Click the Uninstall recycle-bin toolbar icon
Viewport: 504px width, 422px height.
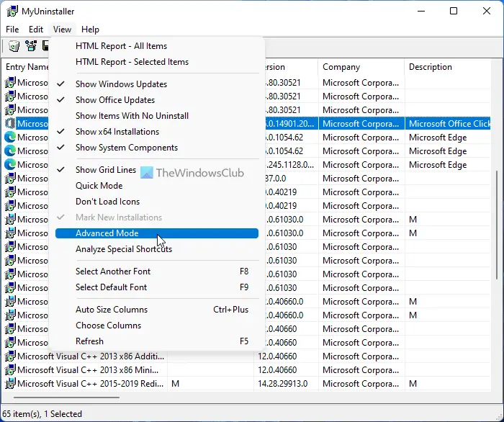click(14, 46)
